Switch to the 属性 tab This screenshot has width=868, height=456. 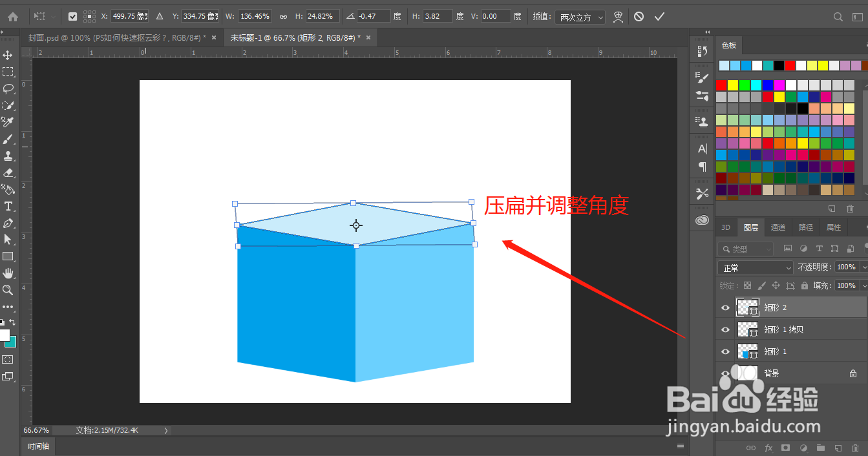pyautogui.click(x=834, y=227)
